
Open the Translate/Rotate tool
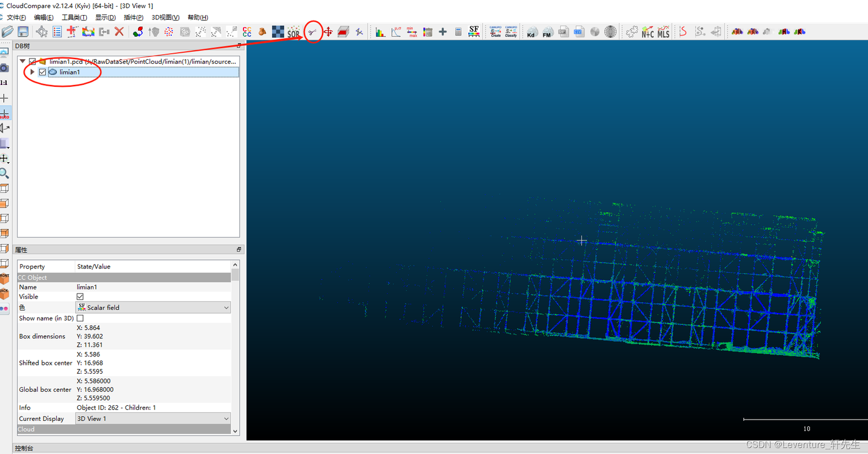(x=328, y=32)
